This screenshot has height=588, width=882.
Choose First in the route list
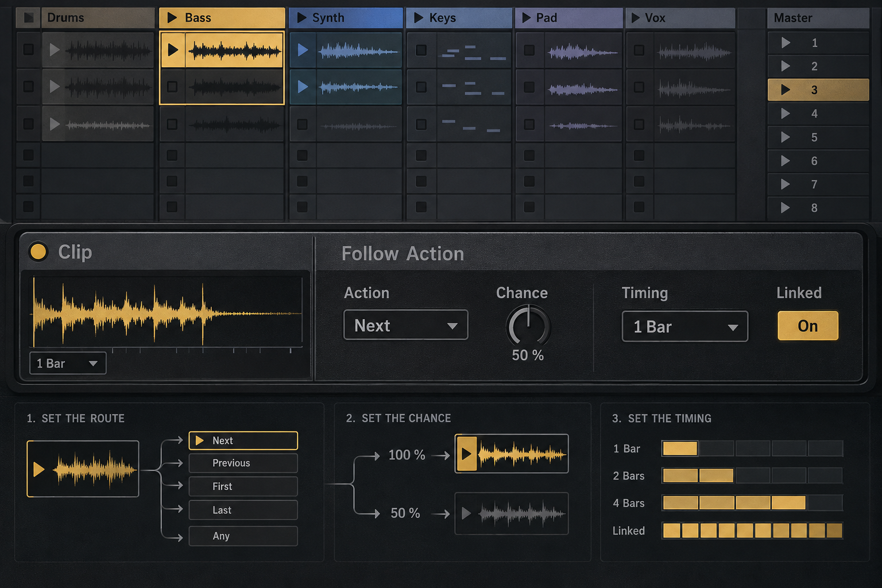click(x=243, y=486)
